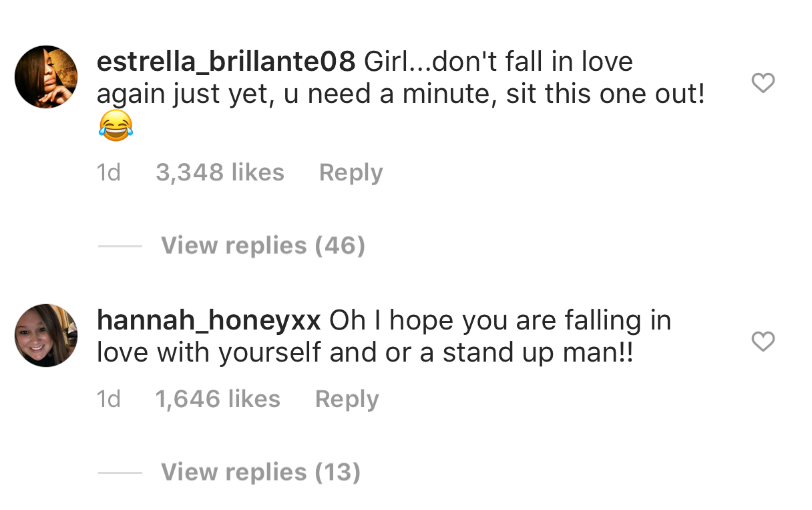This screenshot has height=510, width=812.
Task: Click the line beside View replies (46)
Action: click(120, 246)
